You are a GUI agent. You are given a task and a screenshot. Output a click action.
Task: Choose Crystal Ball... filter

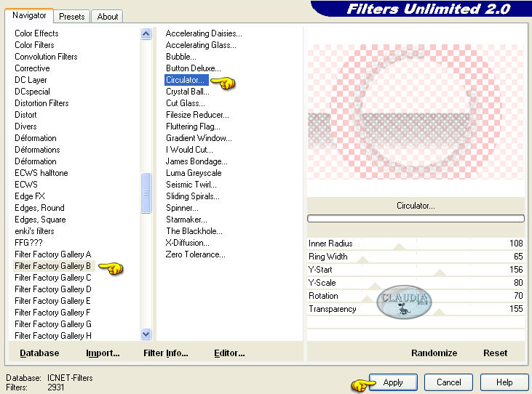coord(187,92)
